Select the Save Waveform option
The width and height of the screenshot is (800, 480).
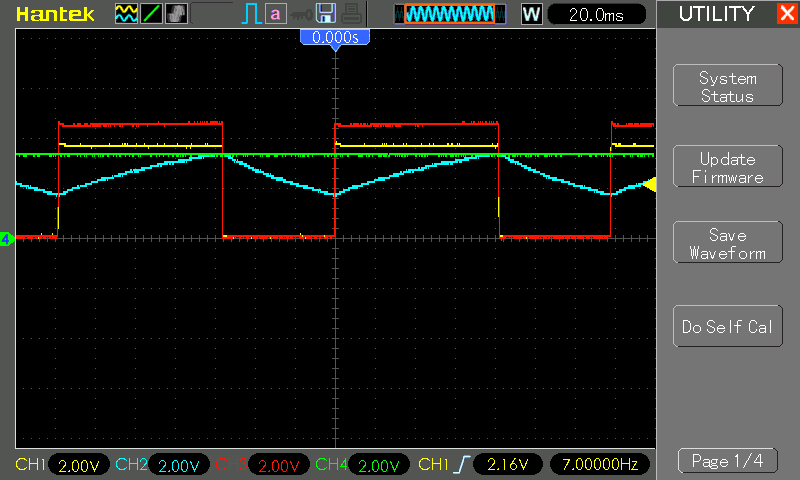pyautogui.click(x=727, y=243)
